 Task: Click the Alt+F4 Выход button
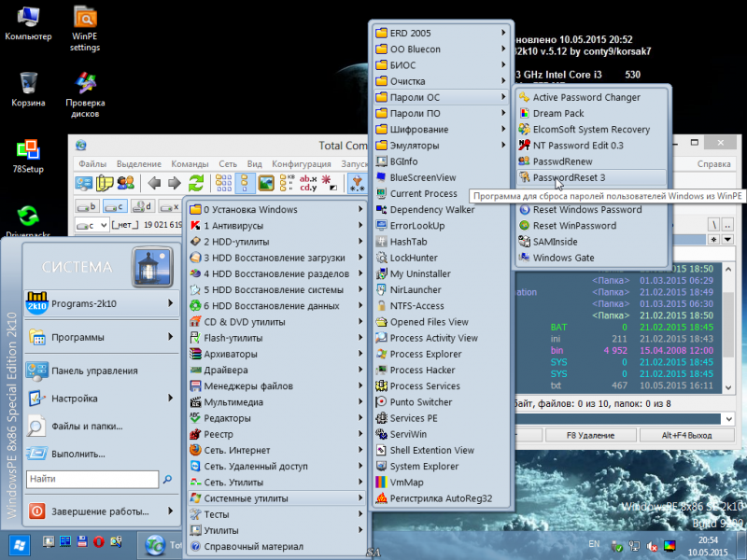686,435
